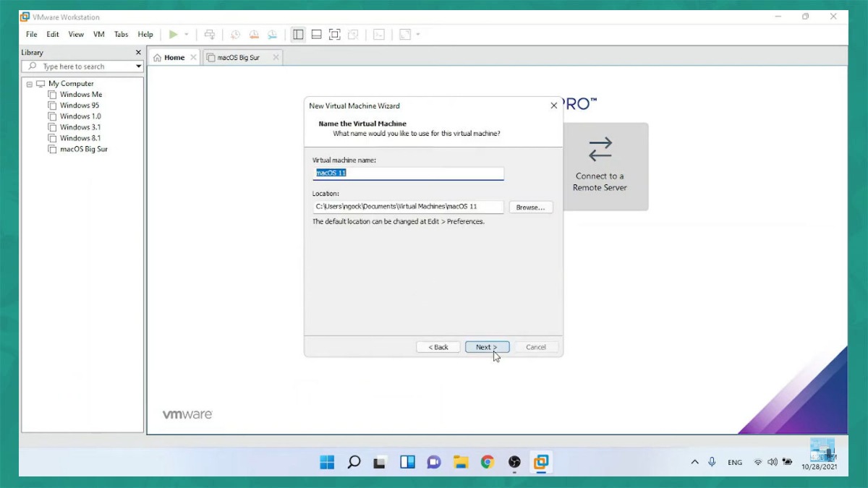The width and height of the screenshot is (868, 488).
Task: Open the Windows Start menu
Action: (328, 462)
